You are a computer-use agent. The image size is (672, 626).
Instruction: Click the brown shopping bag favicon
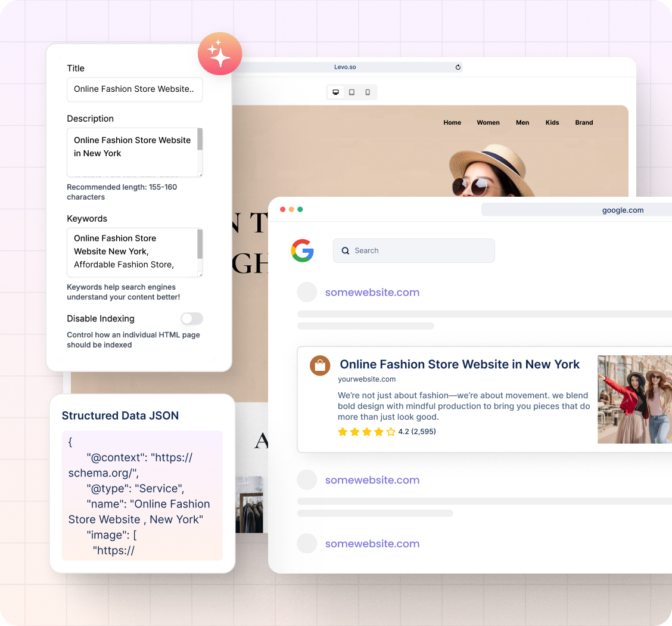(320, 365)
